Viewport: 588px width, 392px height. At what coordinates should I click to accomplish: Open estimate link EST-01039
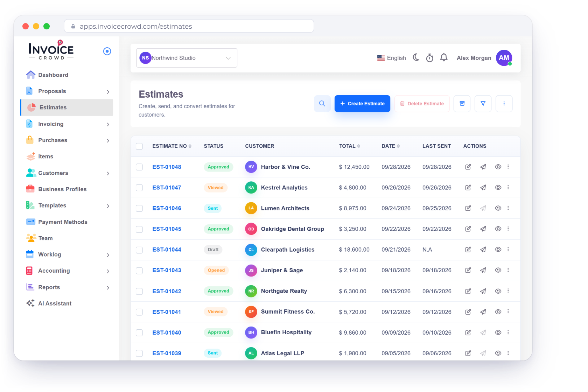[x=167, y=353]
